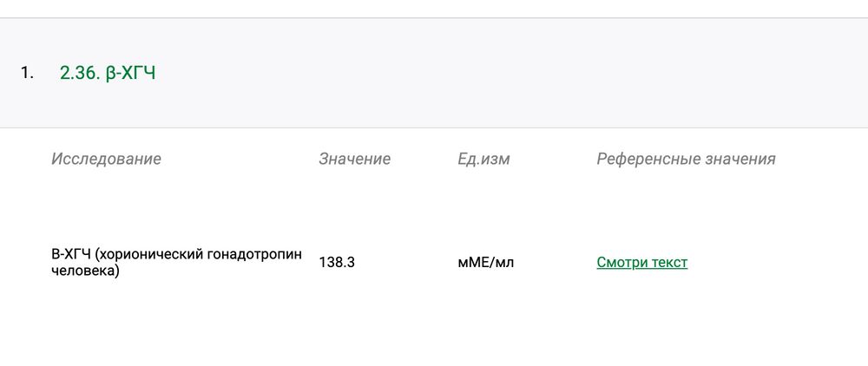Click the word "хорионический" in test name
This screenshot has width=868, height=366.
point(147,254)
